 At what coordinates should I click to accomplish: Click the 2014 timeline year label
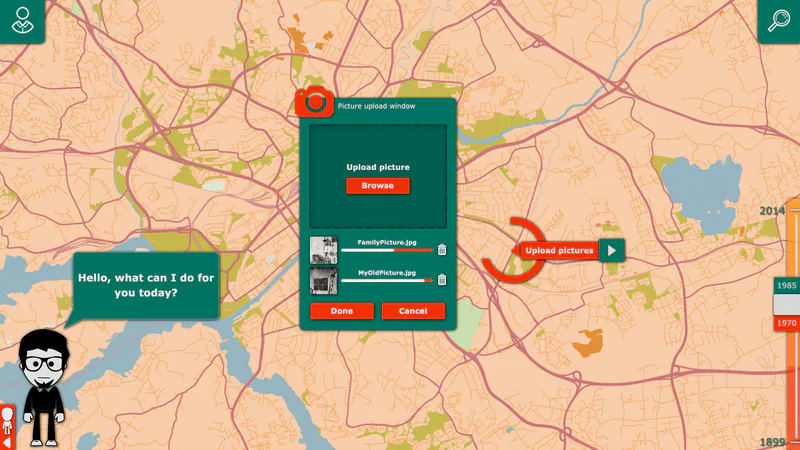[772, 211]
